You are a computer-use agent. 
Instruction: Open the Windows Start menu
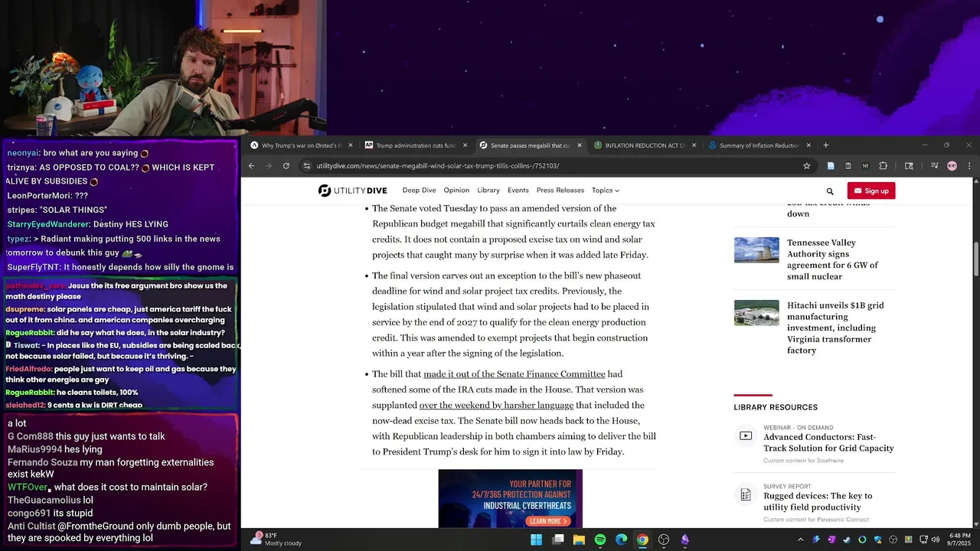point(536,540)
